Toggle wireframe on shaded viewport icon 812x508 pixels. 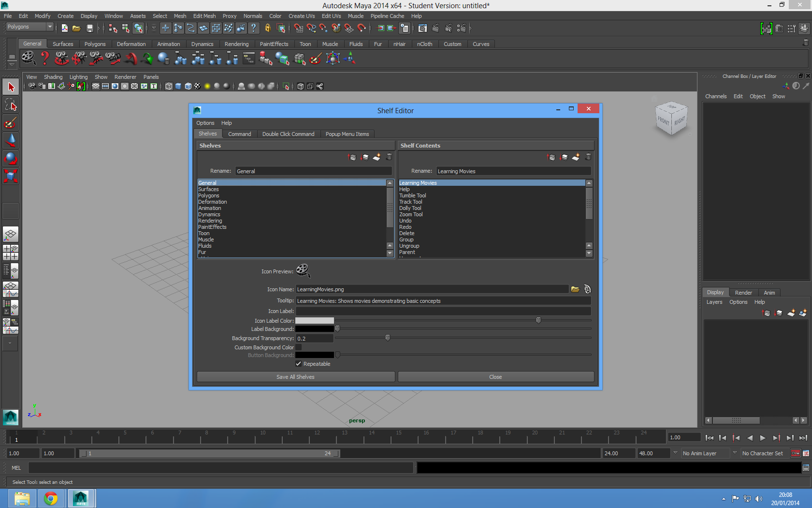pos(188,86)
